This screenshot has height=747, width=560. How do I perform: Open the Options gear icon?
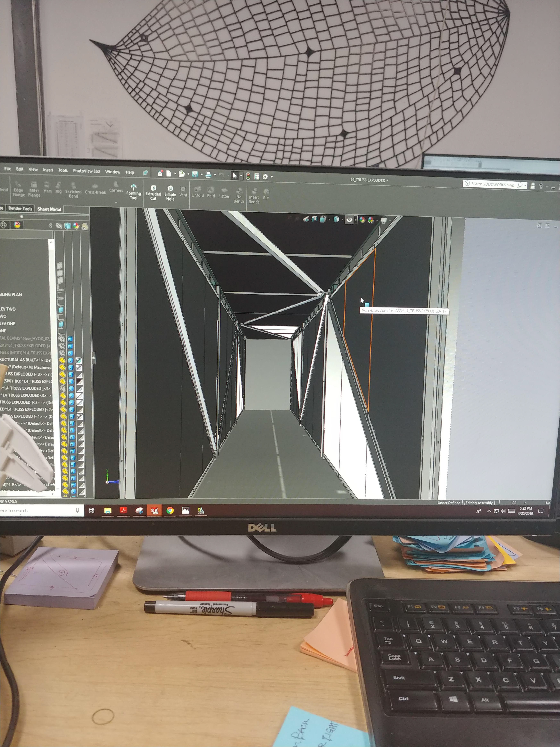point(265,176)
